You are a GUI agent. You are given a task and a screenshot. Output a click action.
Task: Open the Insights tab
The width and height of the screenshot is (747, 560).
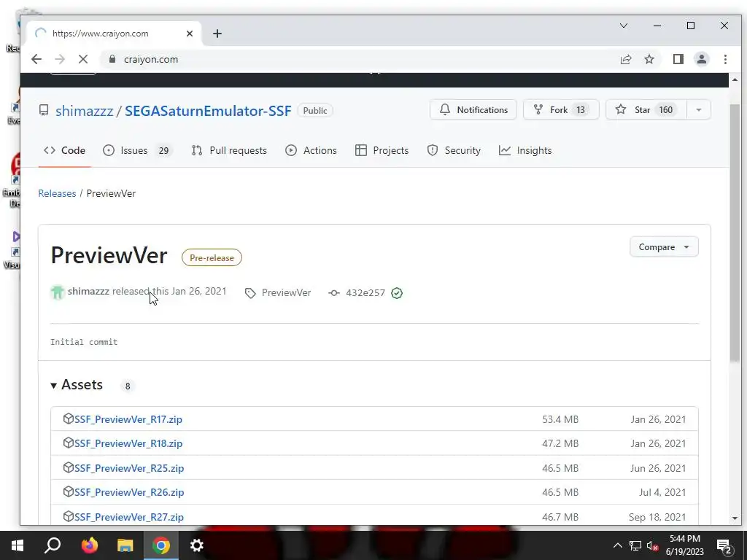[525, 150]
